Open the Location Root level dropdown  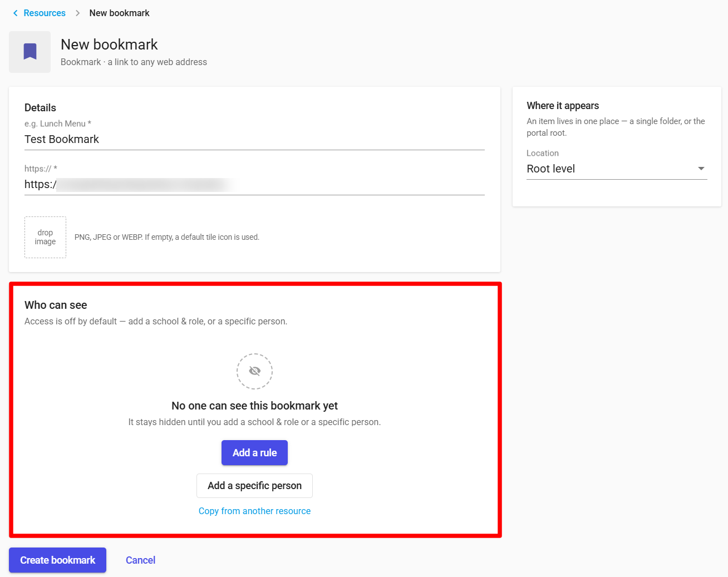point(617,169)
